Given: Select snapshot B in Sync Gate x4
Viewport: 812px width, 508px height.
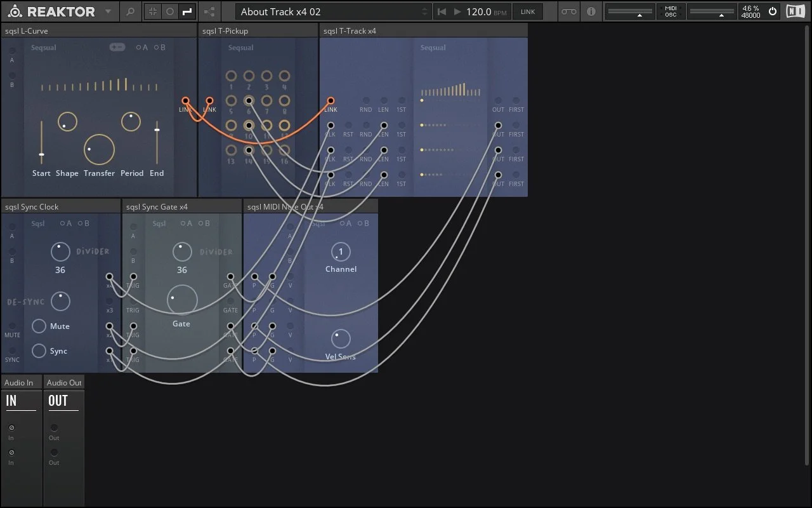Looking at the screenshot, I should [x=204, y=224].
